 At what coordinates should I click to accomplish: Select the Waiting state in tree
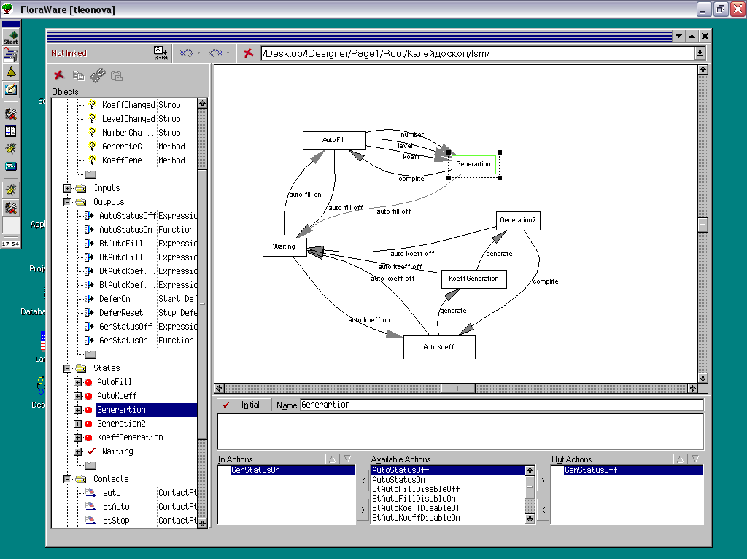point(117,451)
